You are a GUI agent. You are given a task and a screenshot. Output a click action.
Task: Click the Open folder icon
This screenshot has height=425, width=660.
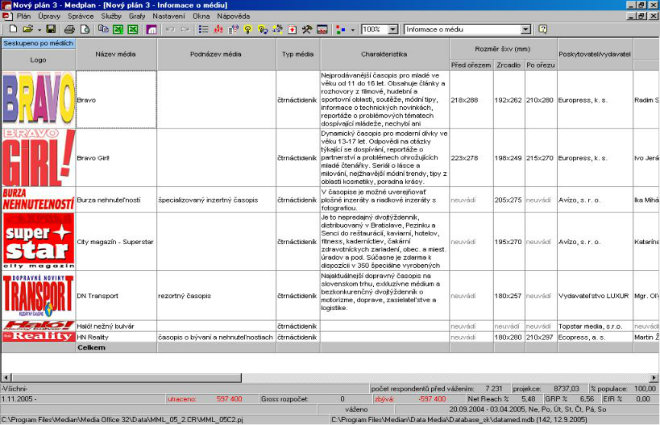pyautogui.click(x=28, y=29)
